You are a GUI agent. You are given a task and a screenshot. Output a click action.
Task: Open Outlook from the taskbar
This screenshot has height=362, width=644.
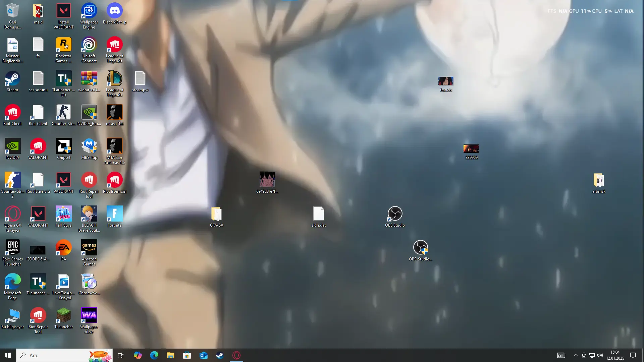203,355
